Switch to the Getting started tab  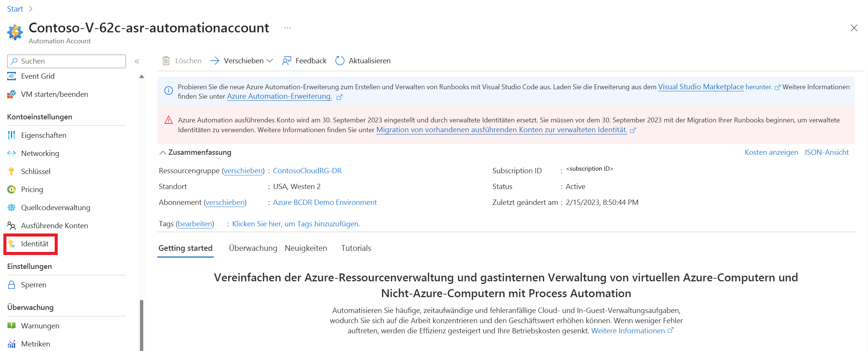(x=186, y=248)
